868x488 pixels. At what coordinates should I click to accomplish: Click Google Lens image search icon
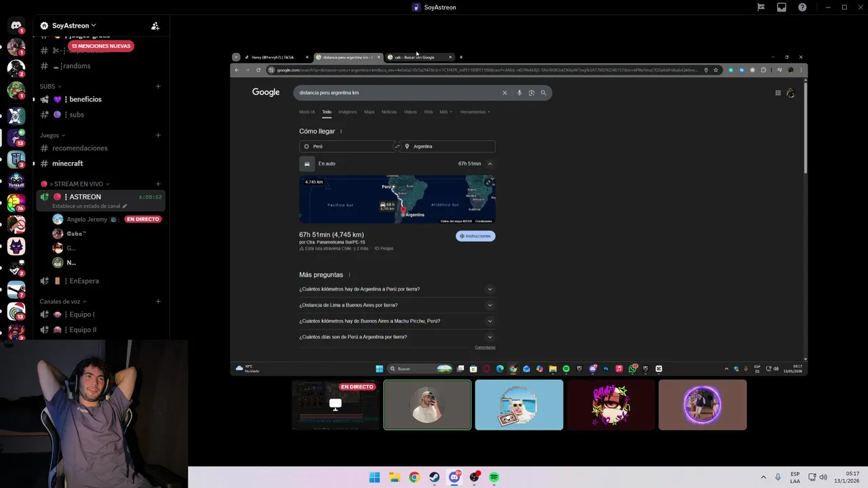(x=532, y=93)
